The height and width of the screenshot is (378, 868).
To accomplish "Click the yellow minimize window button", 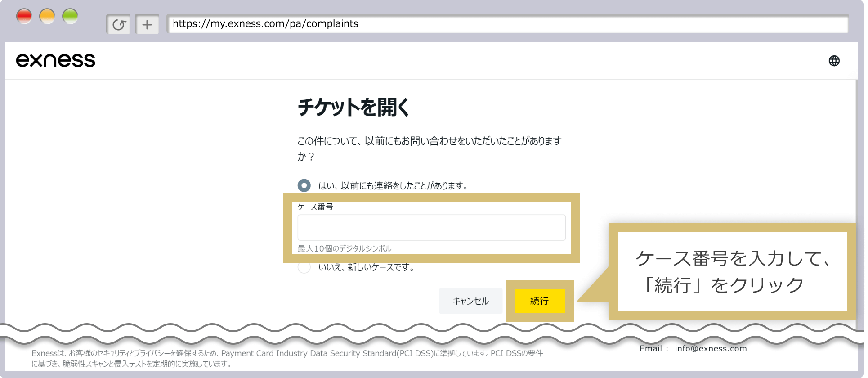I will (x=47, y=17).
